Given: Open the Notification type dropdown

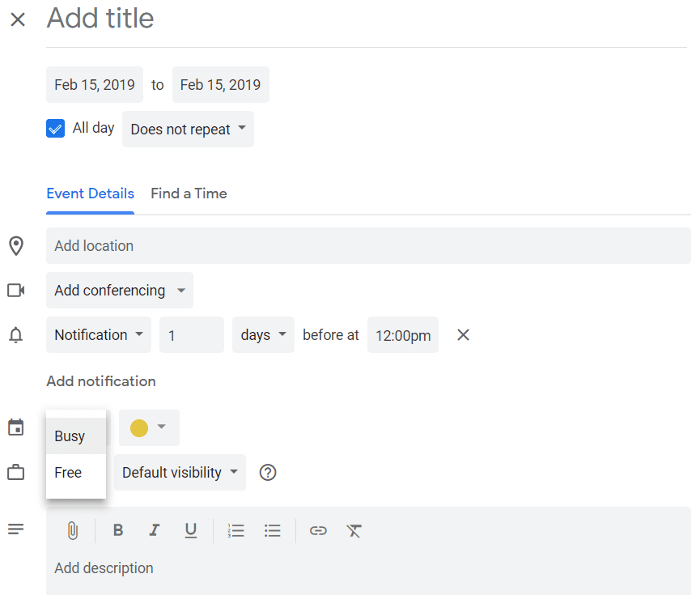Looking at the screenshot, I should click(99, 335).
